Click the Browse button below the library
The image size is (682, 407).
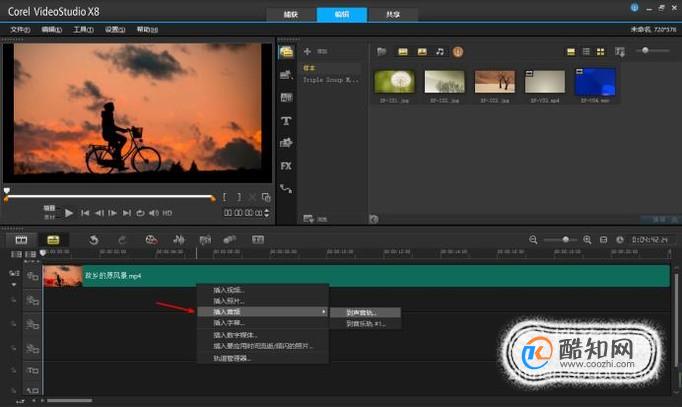(x=315, y=219)
